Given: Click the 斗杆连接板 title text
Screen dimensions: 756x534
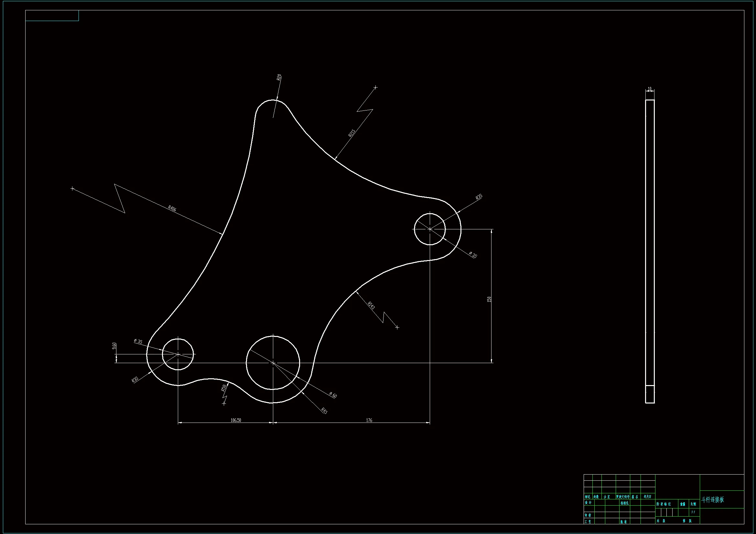Looking at the screenshot, I should point(713,500).
